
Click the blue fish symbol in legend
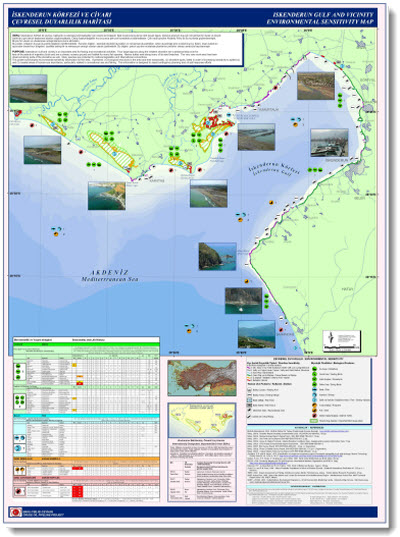[314, 390]
